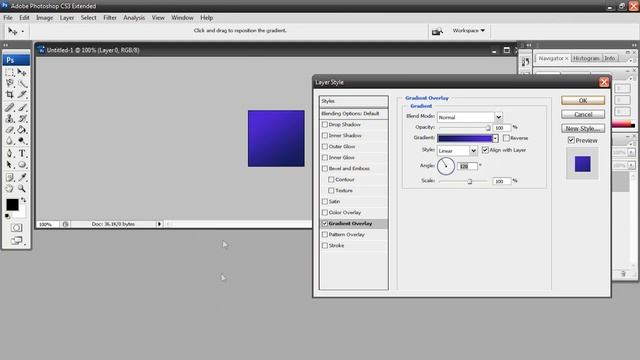The image size is (640, 360).
Task: Select the Brush tool
Action: tap(22, 107)
